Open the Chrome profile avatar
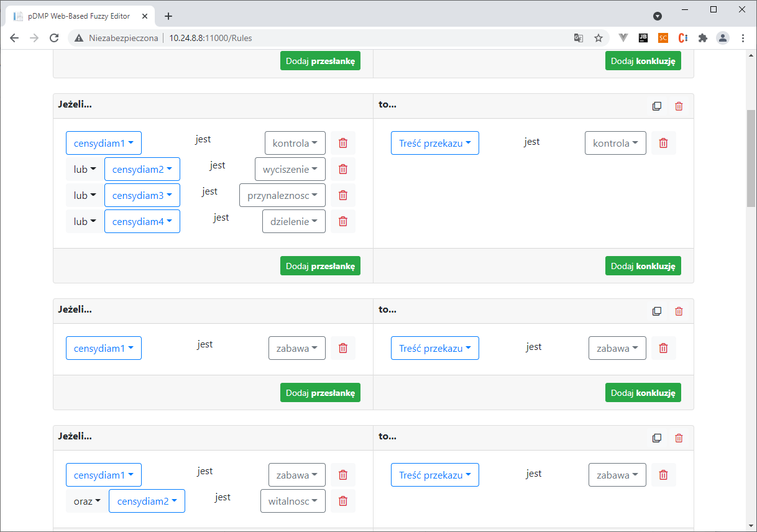 (723, 38)
